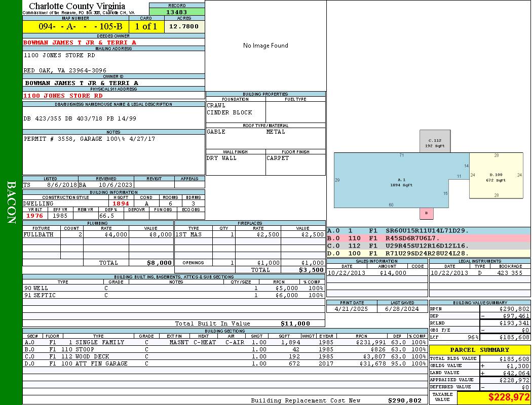Click RED OAK, VA 23964-3096 line
The image size is (532, 405).
pyautogui.click(x=65, y=70)
